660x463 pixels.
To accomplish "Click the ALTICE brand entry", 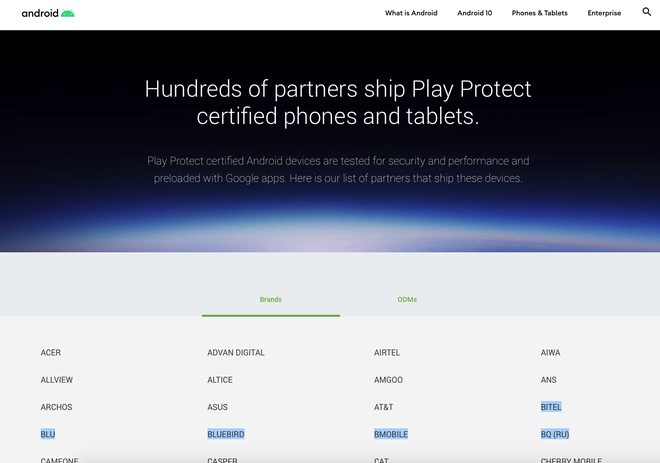I will tap(220, 380).
